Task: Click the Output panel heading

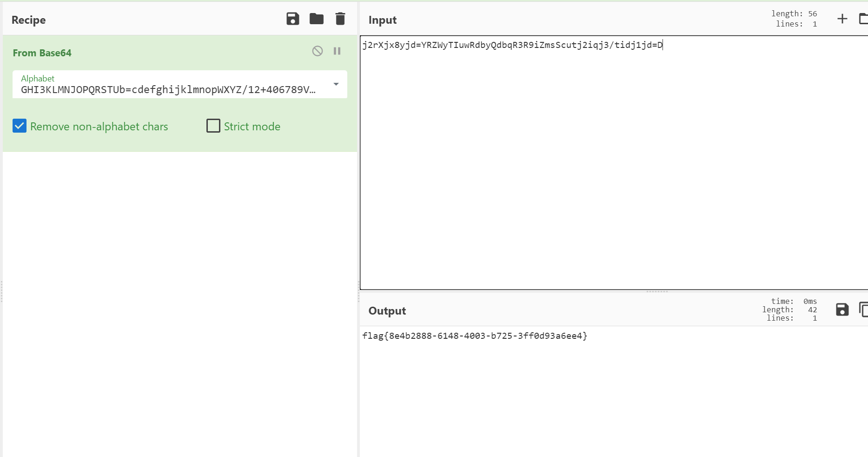Action: point(387,311)
